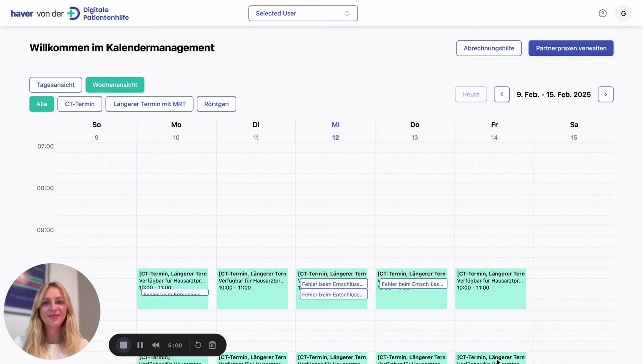Select the Sa 15 day header

[574, 131]
